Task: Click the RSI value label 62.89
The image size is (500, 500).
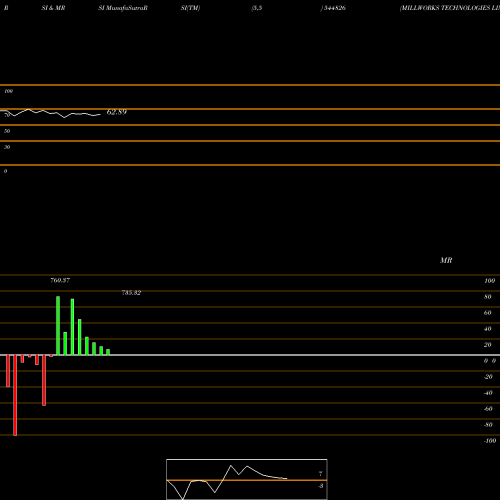Action: coord(117,112)
